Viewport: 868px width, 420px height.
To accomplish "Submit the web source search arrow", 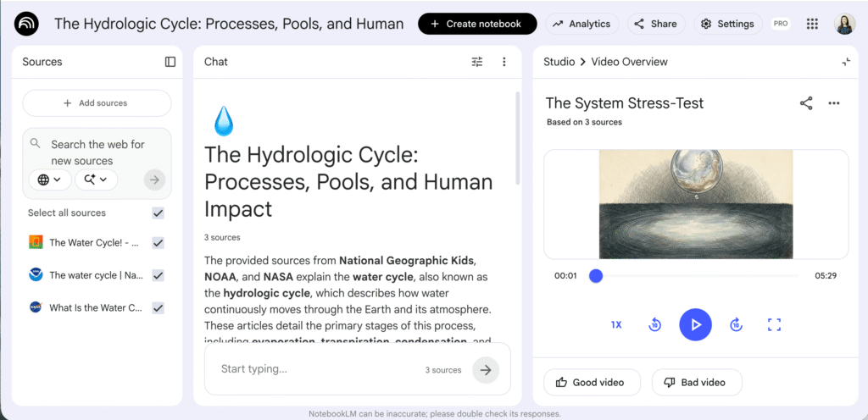I will [x=154, y=180].
